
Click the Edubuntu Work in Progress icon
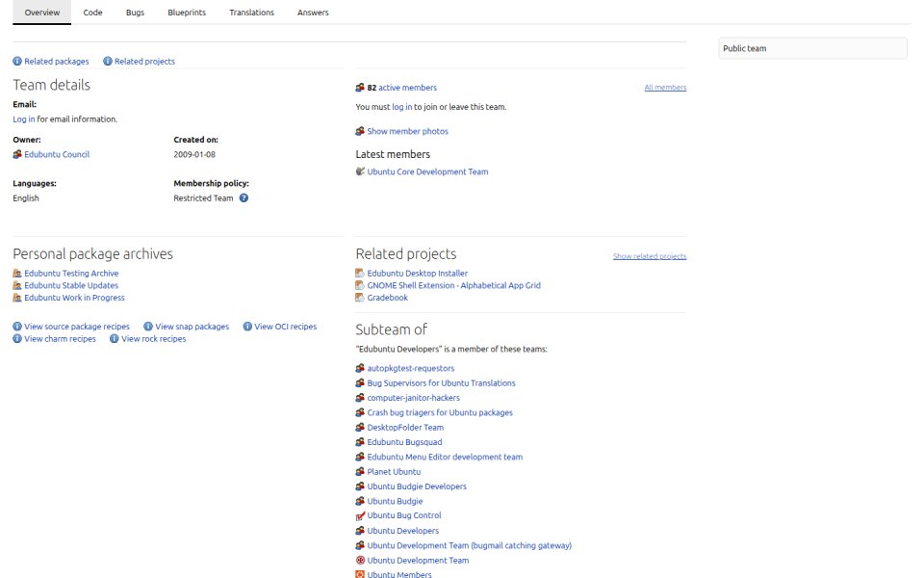17,298
